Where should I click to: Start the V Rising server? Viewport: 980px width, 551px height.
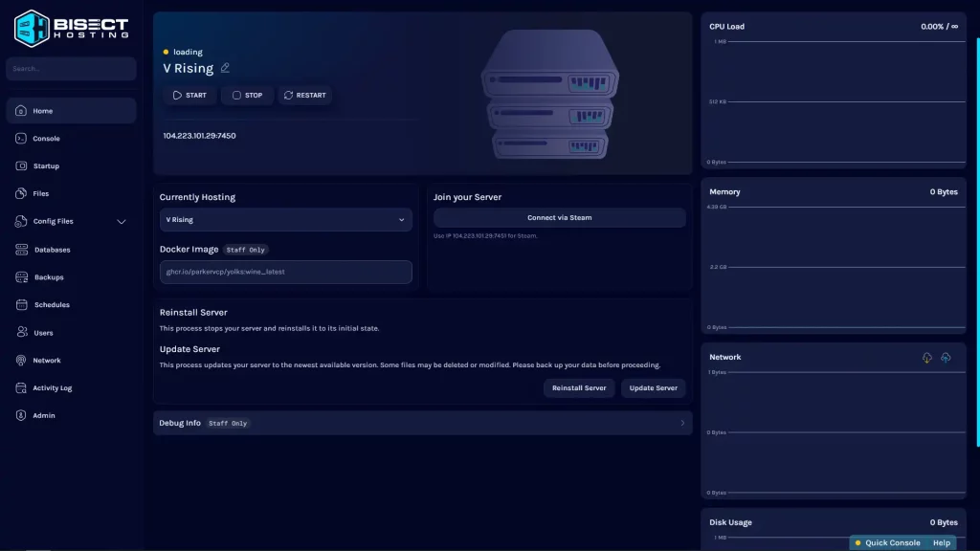pos(190,95)
